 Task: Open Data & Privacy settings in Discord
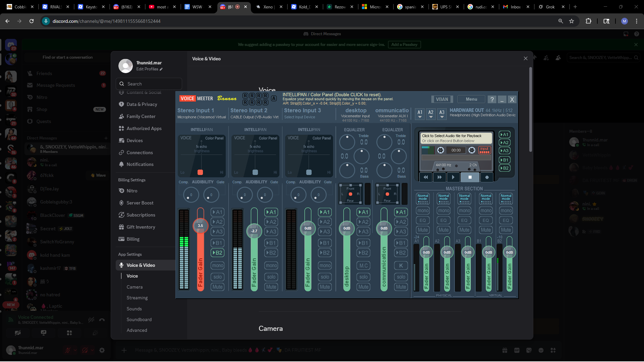146,104
